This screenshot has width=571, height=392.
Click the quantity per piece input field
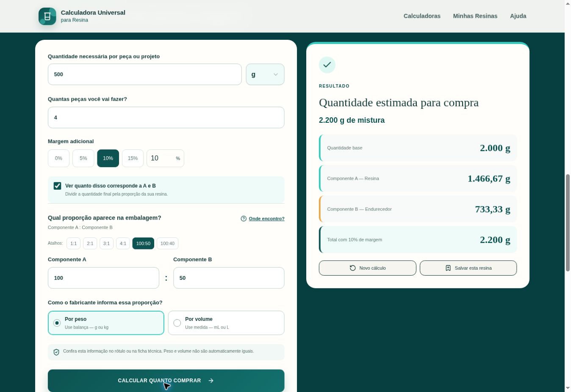tap(145, 75)
